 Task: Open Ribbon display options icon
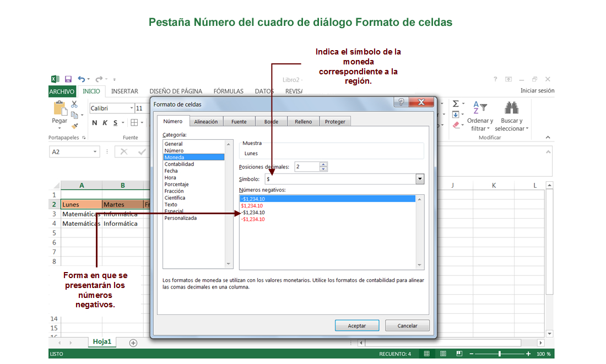(508, 79)
